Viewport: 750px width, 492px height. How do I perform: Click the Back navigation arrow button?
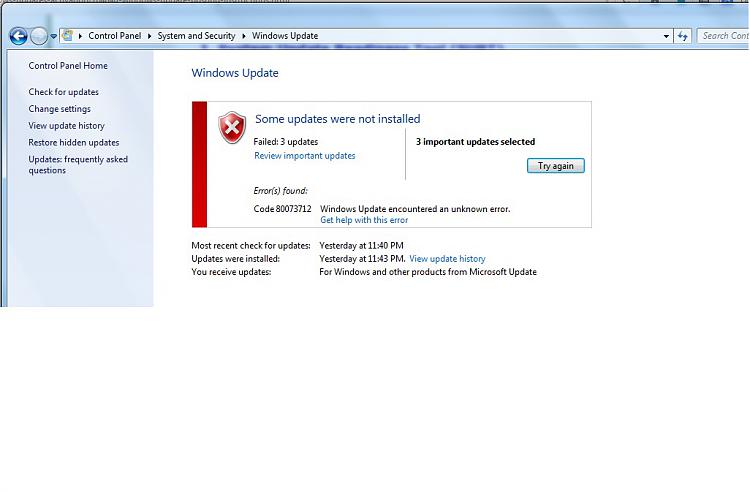click(18, 36)
